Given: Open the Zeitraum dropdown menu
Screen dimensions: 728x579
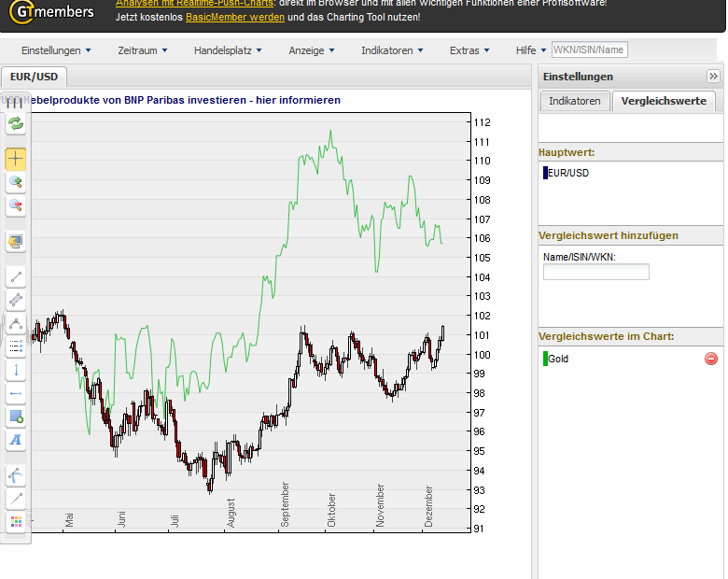Looking at the screenshot, I should [x=143, y=50].
